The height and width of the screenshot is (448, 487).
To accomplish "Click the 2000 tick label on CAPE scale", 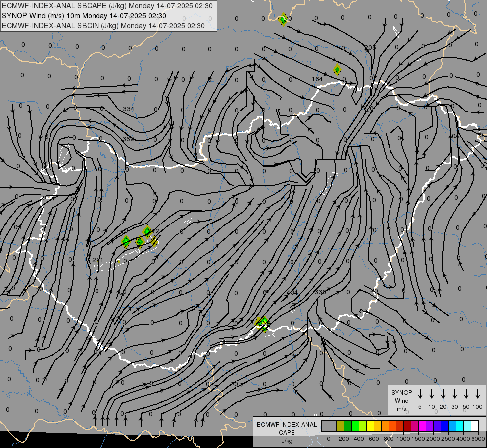I will point(433,439).
